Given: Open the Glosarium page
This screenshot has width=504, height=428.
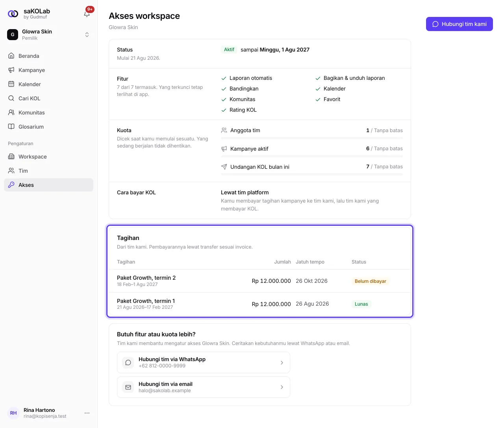Looking at the screenshot, I should [x=49, y=127].
